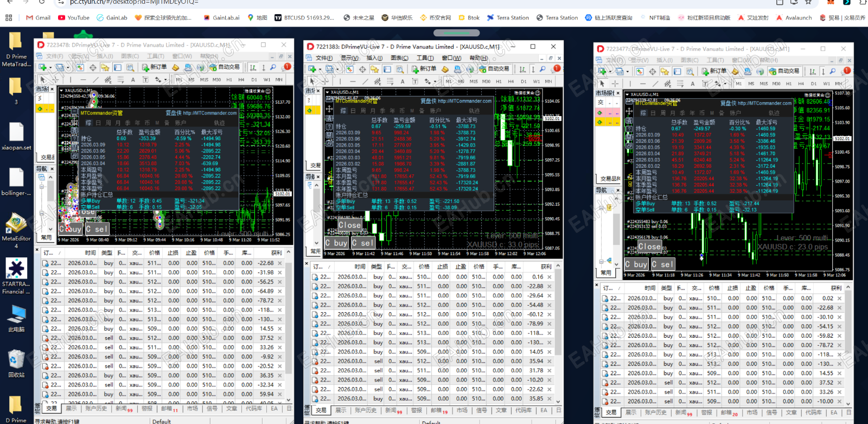Open the 回收站 recycle bin icon

click(16, 363)
